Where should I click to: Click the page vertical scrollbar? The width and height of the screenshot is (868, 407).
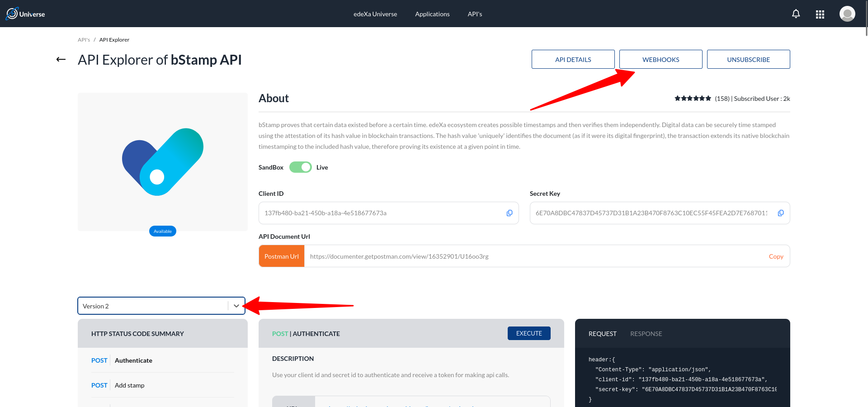coord(866,18)
